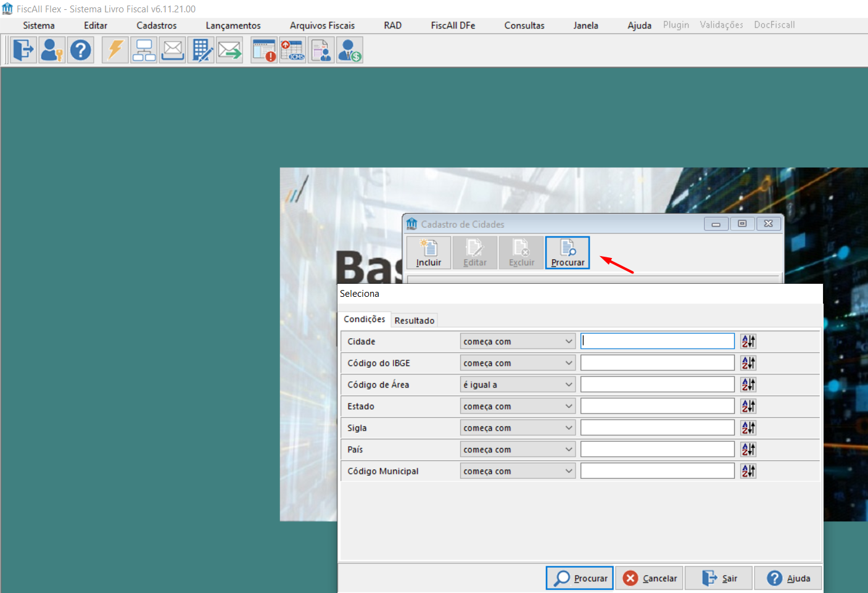Image resolution: width=868 pixels, height=593 pixels.
Task: Focus the Código Municipal input field
Action: click(658, 471)
